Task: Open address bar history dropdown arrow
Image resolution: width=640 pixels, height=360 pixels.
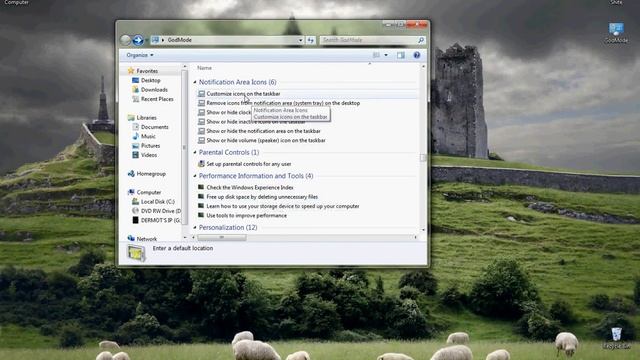Action: (300, 40)
